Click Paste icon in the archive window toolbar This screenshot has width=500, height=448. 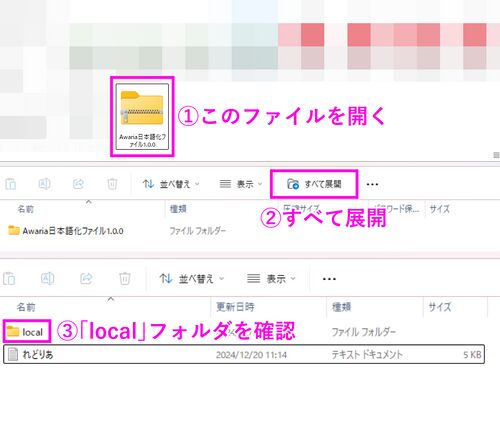point(11,184)
